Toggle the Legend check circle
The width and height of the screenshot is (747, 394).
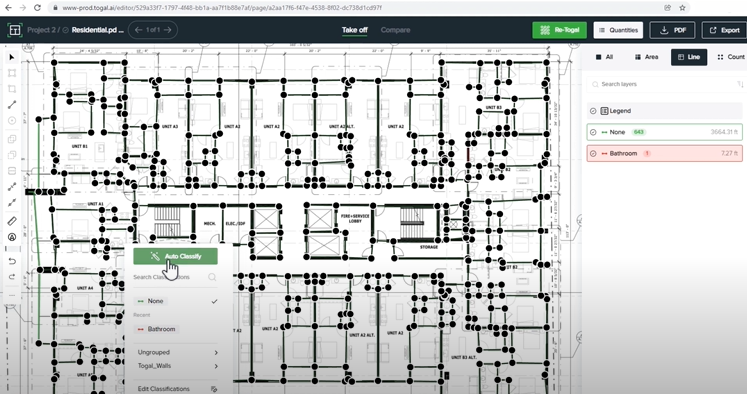click(x=593, y=111)
